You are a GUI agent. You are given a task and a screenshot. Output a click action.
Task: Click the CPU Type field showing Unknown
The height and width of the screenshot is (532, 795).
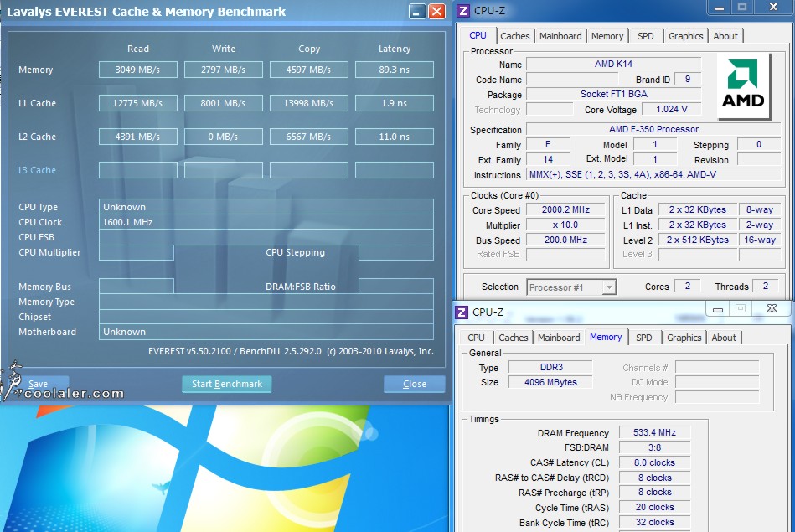[266, 207]
